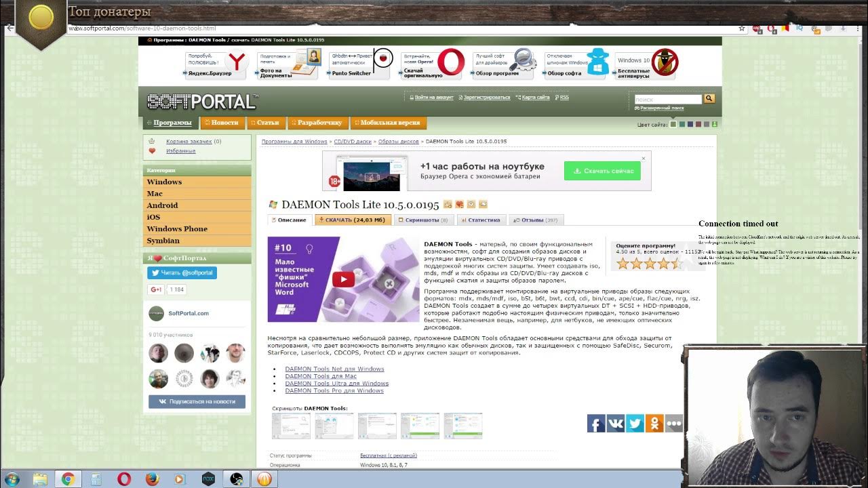
Task: Launch Firefox from the taskbar
Action: click(x=152, y=479)
